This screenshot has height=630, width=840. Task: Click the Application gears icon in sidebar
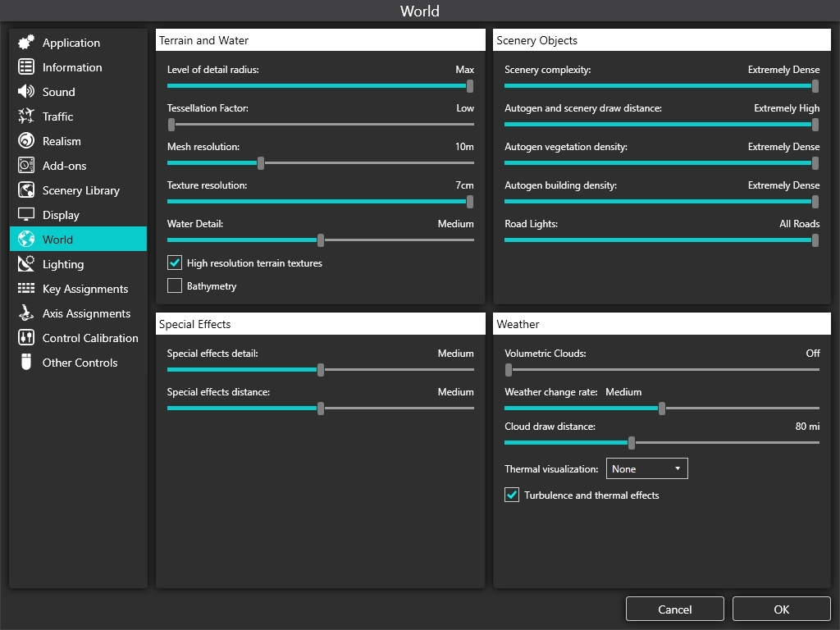tap(26, 43)
